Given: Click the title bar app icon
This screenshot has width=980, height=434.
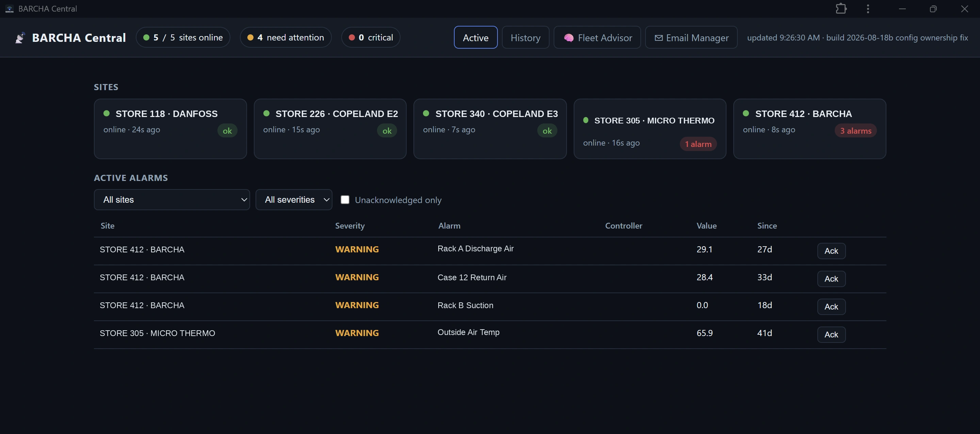Looking at the screenshot, I should tap(10, 9).
